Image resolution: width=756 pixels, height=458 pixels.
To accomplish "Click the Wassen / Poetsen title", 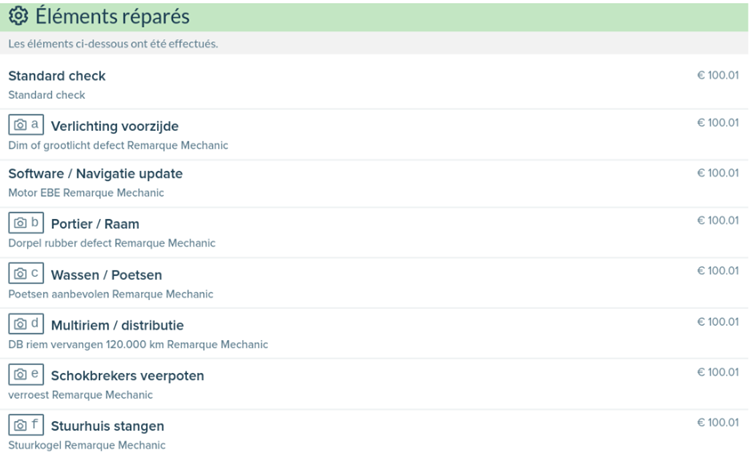I will coord(106,275).
